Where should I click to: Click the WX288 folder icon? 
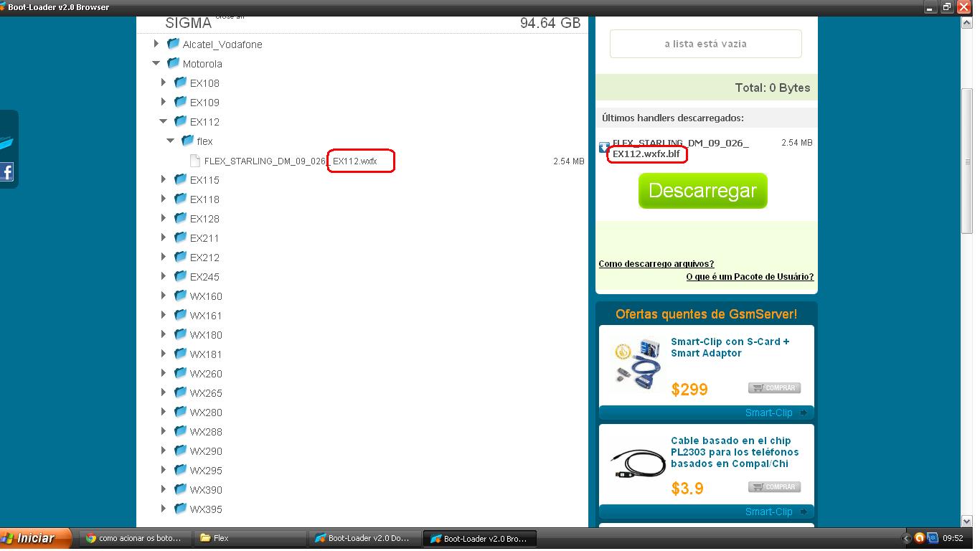click(x=181, y=431)
